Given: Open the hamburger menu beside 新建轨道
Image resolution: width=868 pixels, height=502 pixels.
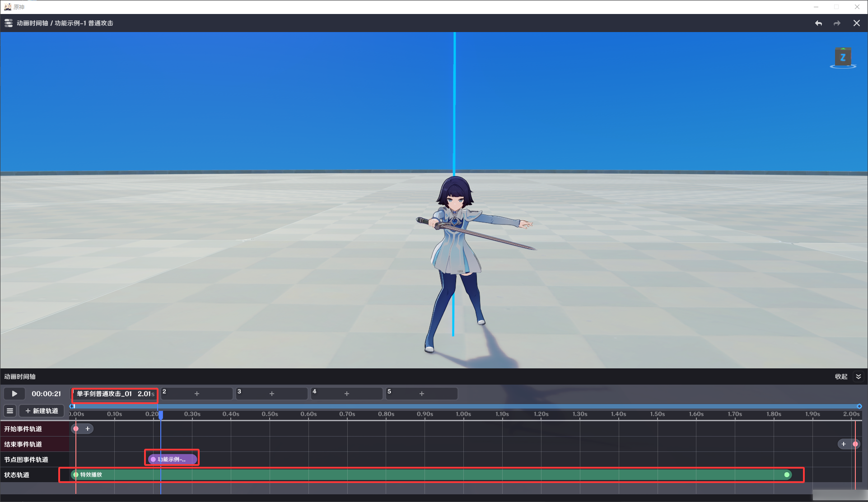Looking at the screenshot, I should click(10, 411).
